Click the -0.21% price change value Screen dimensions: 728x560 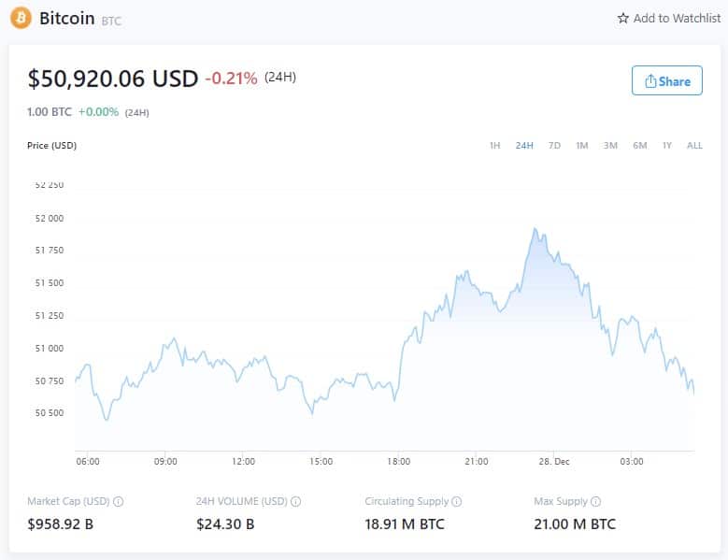click(x=231, y=78)
